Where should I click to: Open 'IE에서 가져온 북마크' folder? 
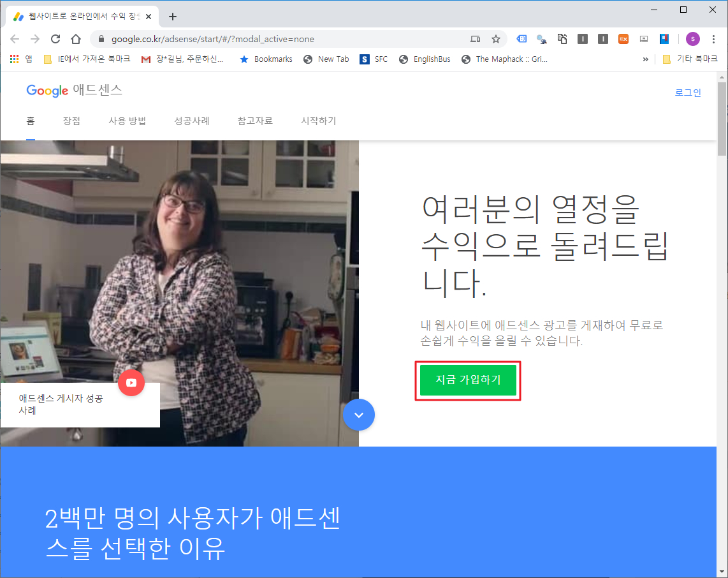click(87, 59)
